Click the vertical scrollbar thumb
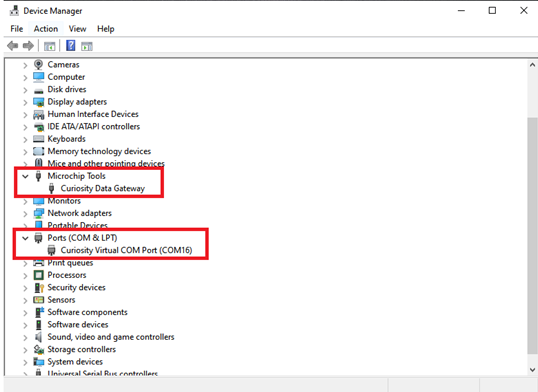The image size is (538, 392). (x=532, y=235)
